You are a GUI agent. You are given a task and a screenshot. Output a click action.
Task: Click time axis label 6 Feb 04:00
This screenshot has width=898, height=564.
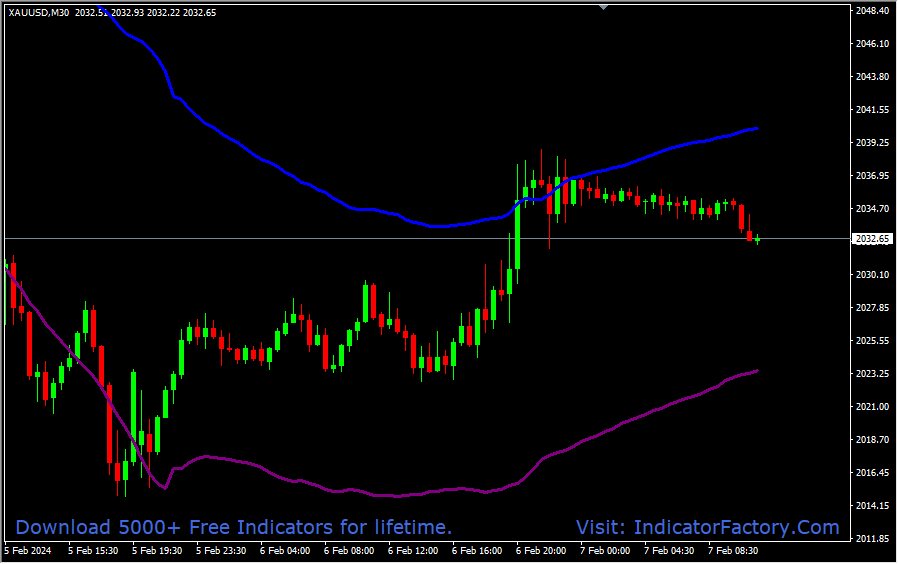pos(285,551)
